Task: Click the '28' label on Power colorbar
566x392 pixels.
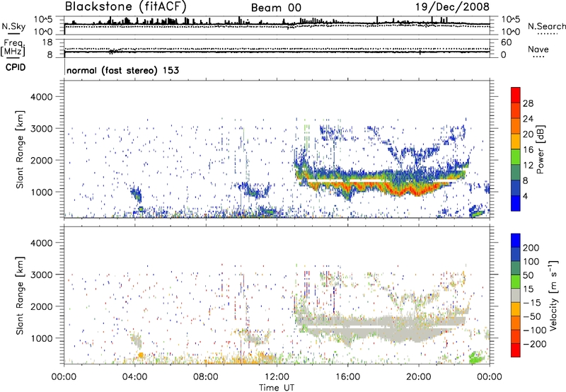Action: [x=528, y=103]
